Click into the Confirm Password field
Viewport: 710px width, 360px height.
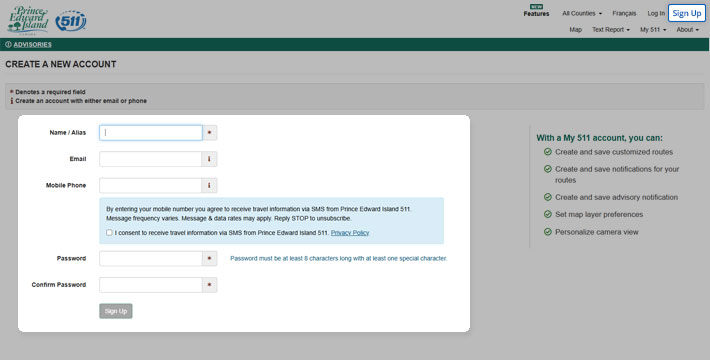click(x=151, y=285)
